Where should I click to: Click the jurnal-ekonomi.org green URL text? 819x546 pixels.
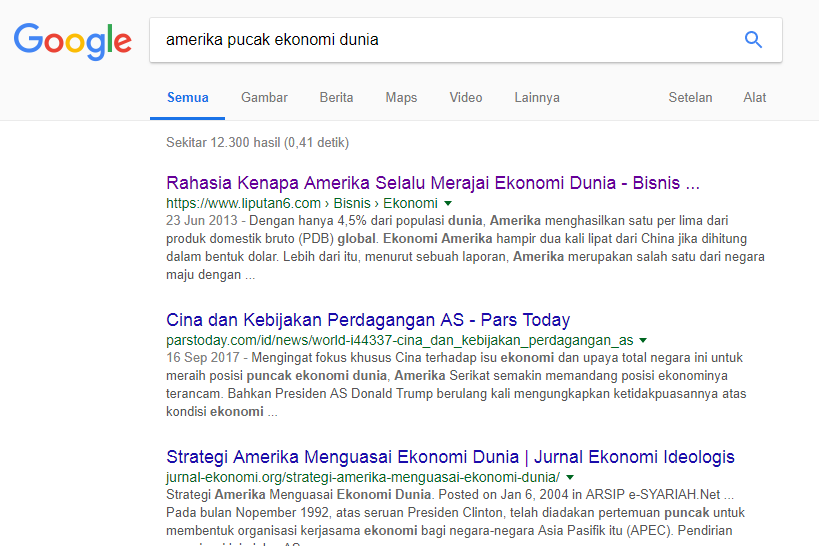click(363, 477)
